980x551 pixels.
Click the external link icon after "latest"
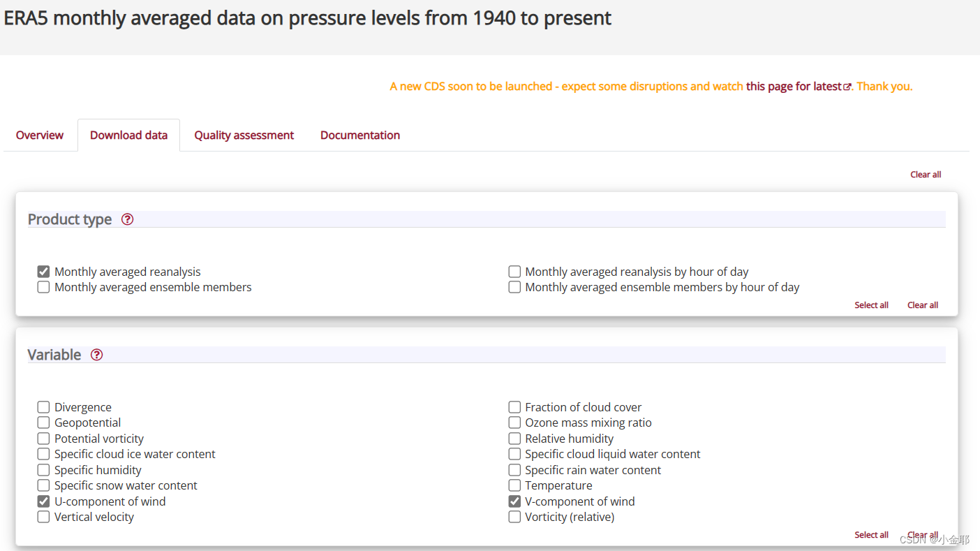pyautogui.click(x=847, y=87)
